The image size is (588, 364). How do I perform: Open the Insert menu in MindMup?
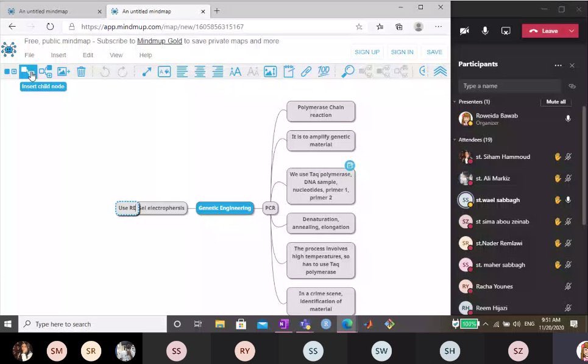(x=58, y=55)
